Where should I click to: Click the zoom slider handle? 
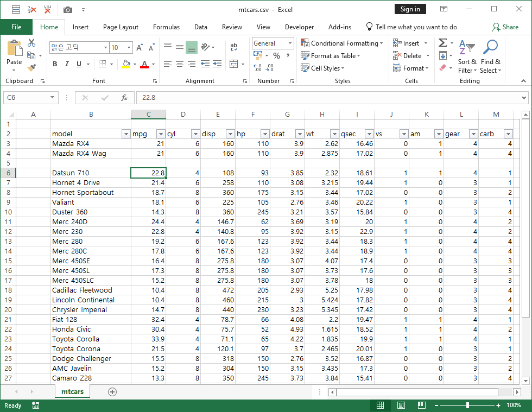point(467,405)
